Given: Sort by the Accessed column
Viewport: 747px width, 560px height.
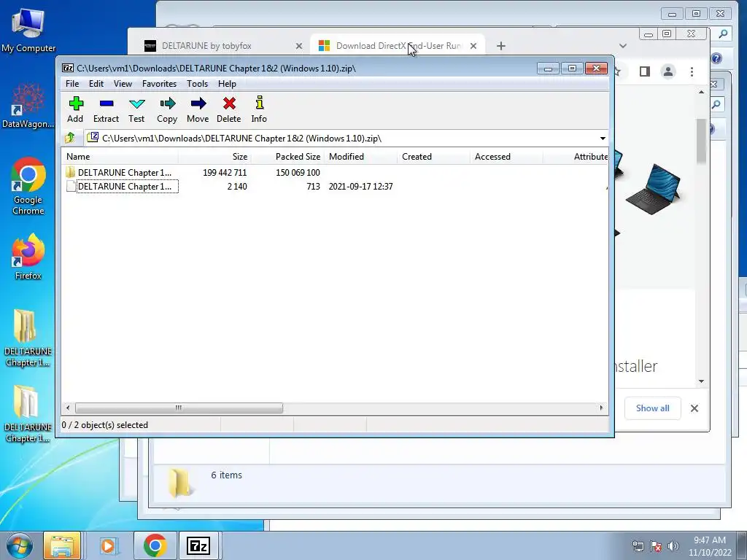Looking at the screenshot, I should pos(506,157).
